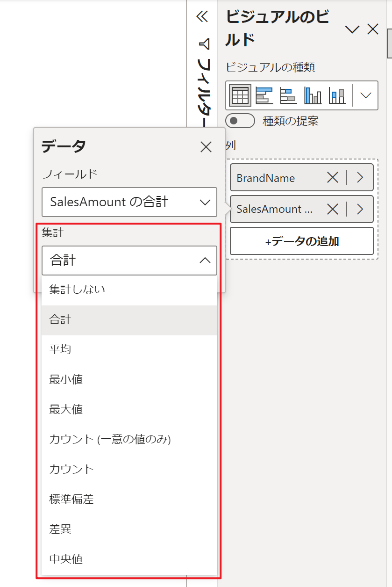Viewport: 392px width, 587px height.
Task: Select the table visual type icon
Action: 240,95
